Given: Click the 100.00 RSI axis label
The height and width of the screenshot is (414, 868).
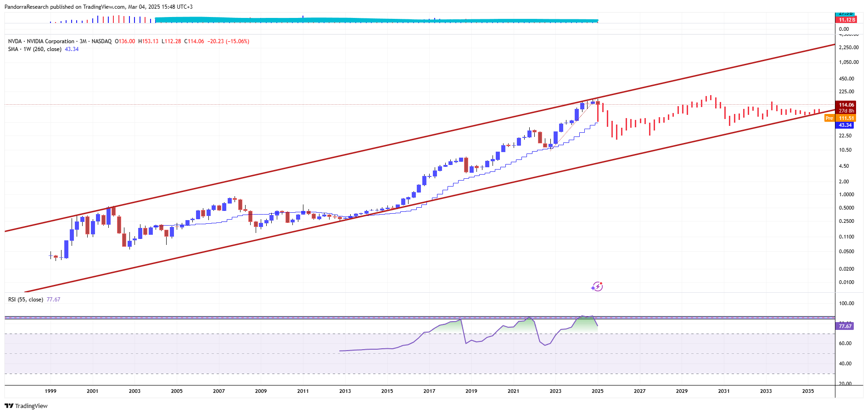Looking at the screenshot, I should click(846, 303).
